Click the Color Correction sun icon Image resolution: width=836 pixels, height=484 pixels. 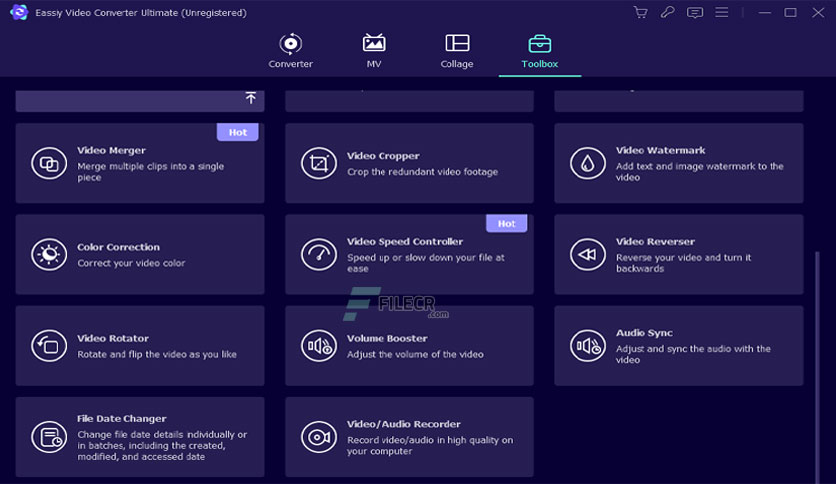point(49,254)
